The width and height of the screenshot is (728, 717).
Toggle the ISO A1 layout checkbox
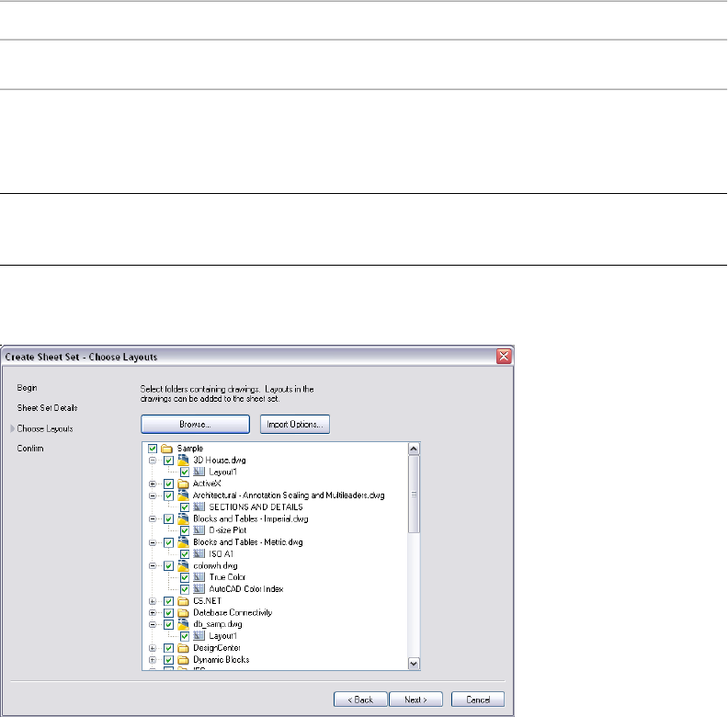185,554
